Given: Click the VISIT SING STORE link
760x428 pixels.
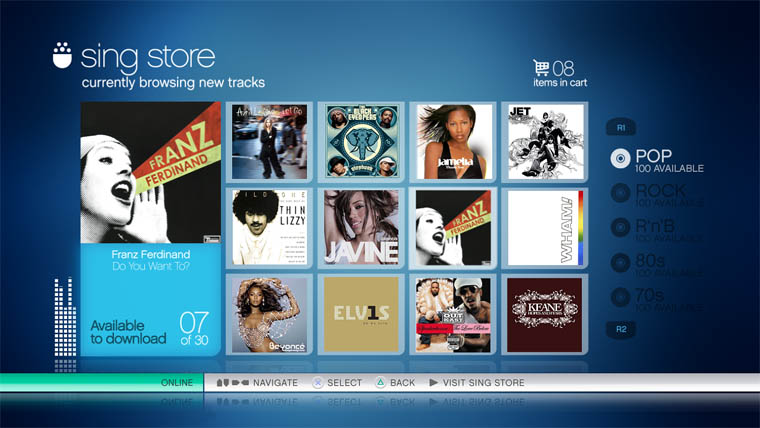Looking at the screenshot, I should point(483,382).
